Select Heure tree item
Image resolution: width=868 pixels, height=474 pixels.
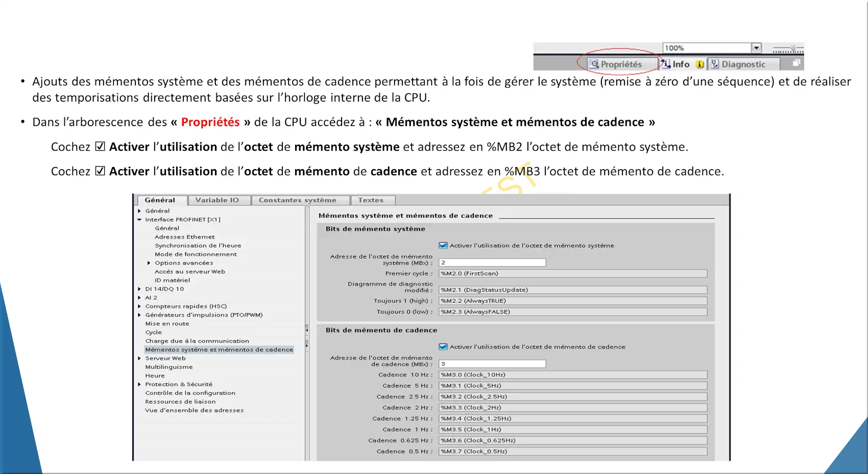[155, 376]
